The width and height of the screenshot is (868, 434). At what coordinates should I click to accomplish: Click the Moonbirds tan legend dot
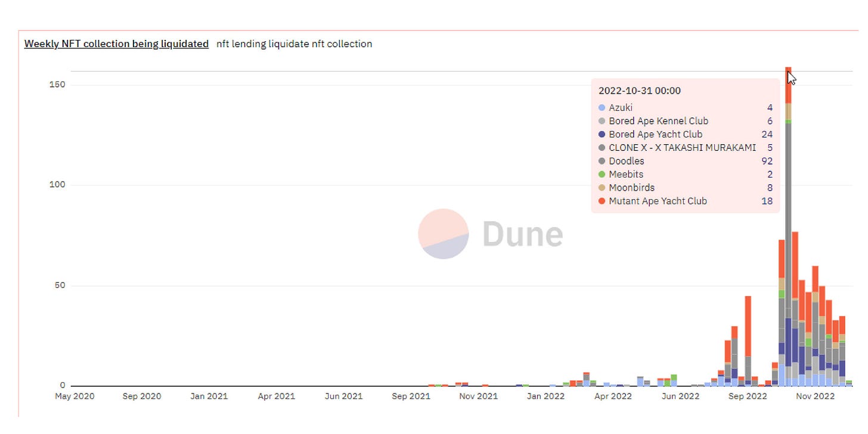pos(602,188)
